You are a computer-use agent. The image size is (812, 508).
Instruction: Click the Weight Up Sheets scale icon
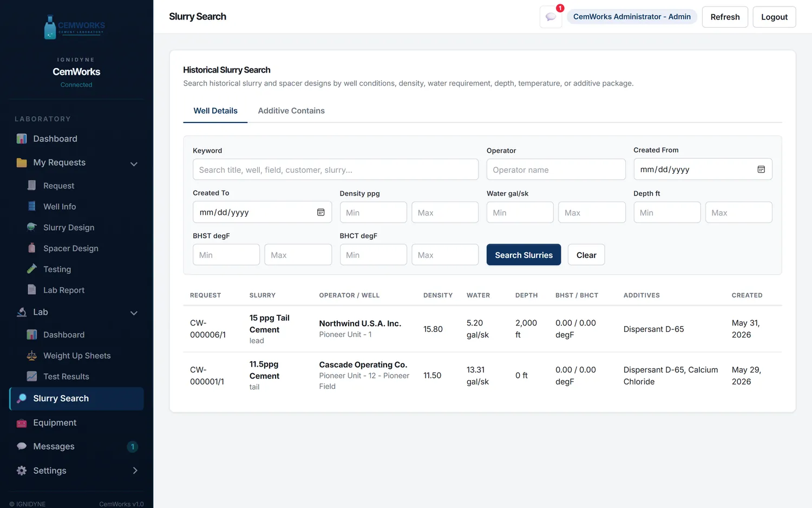[32, 355]
